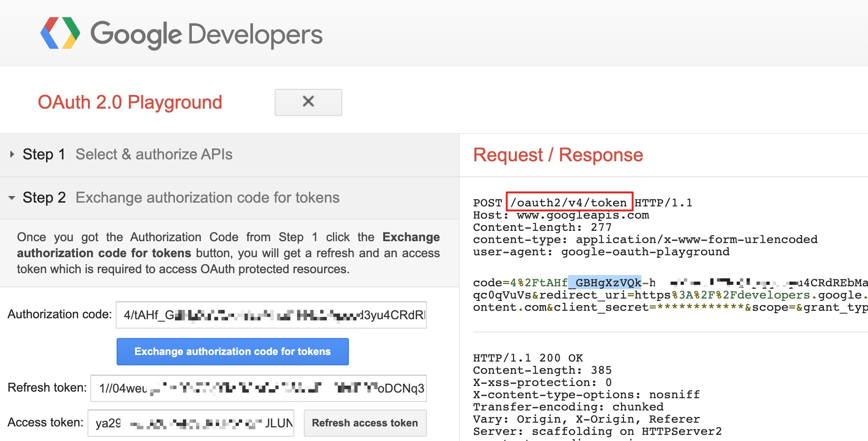Click the Request / Response heading

click(x=558, y=155)
